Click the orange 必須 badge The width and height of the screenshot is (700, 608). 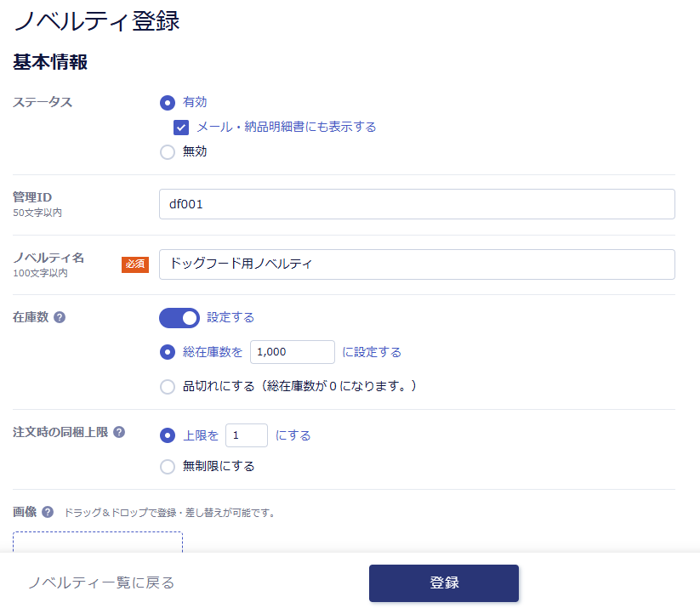coord(135,264)
